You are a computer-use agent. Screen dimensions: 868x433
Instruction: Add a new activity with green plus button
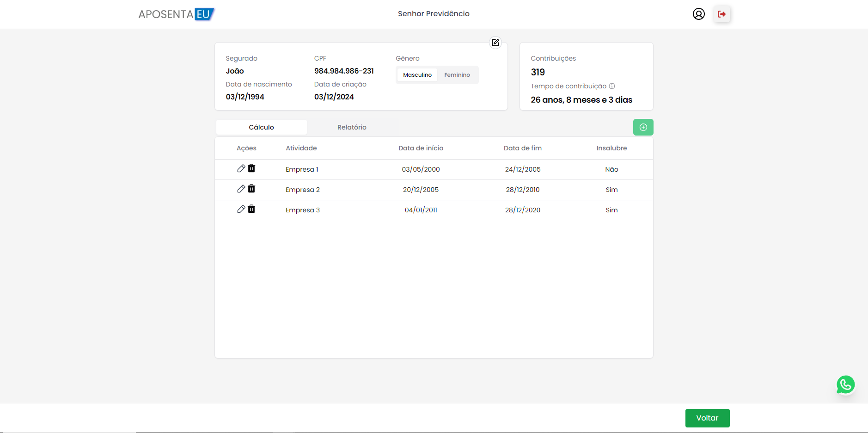click(x=643, y=127)
